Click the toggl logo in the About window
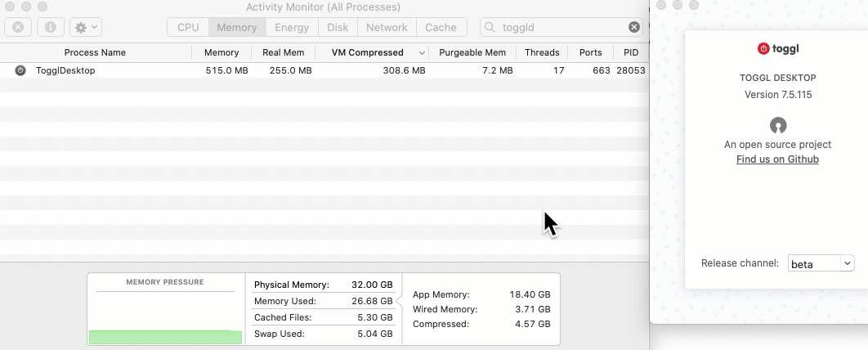The width and height of the screenshot is (868, 350). [778, 49]
